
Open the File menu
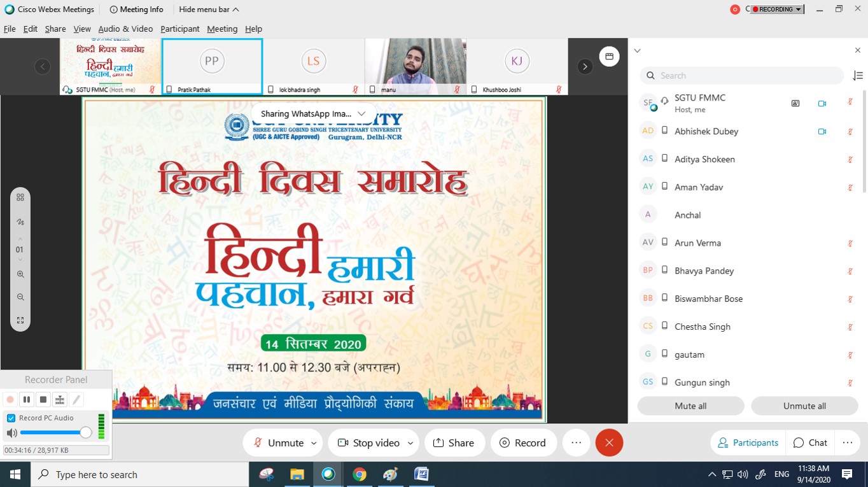tap(10, 29)
